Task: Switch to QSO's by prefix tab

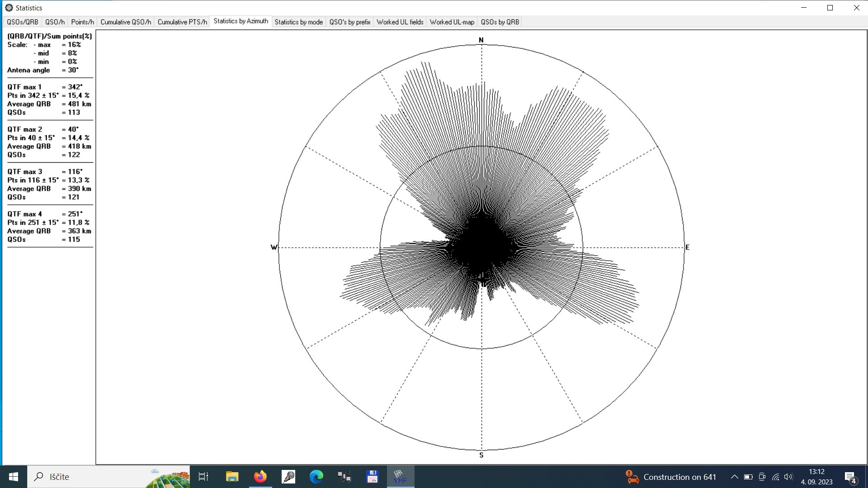Action: click(350, 22)
